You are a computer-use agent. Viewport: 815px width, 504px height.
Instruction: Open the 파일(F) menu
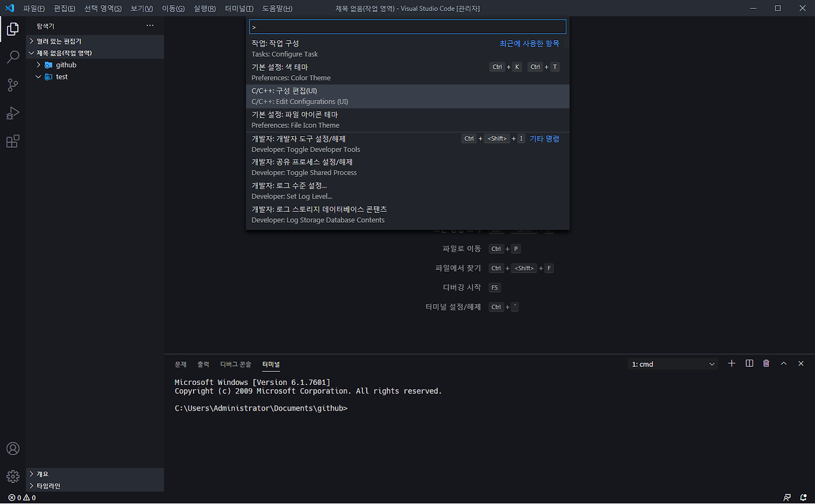[34, 8]
